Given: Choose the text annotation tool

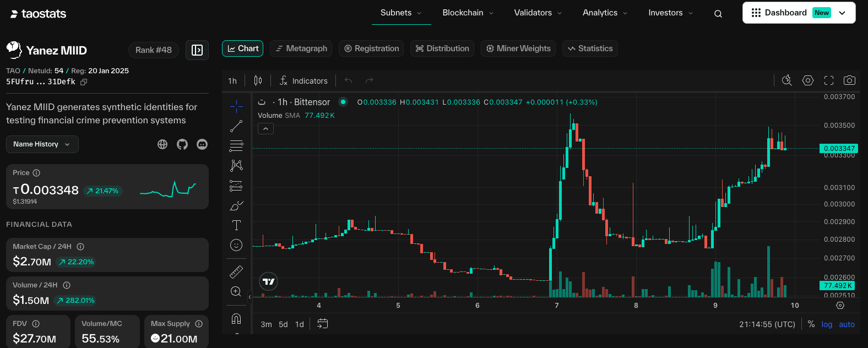Looking at the screenshot, I should coord(236,225).
